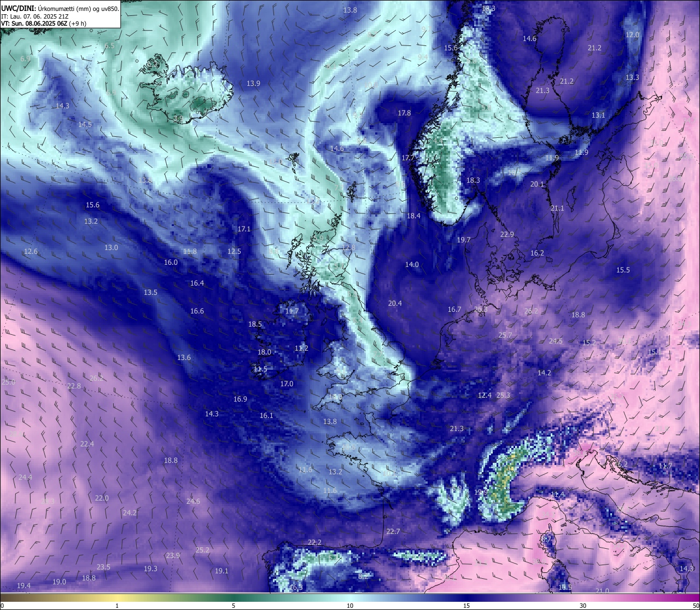Click the value 11.2 over Ireland
The width and height of the screenshot is (700, 610).
(x=301, y=348)
